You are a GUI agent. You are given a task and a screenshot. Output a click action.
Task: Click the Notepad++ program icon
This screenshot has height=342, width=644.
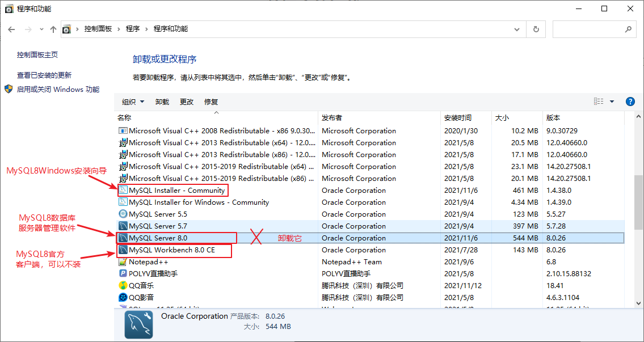pos(123,261)
